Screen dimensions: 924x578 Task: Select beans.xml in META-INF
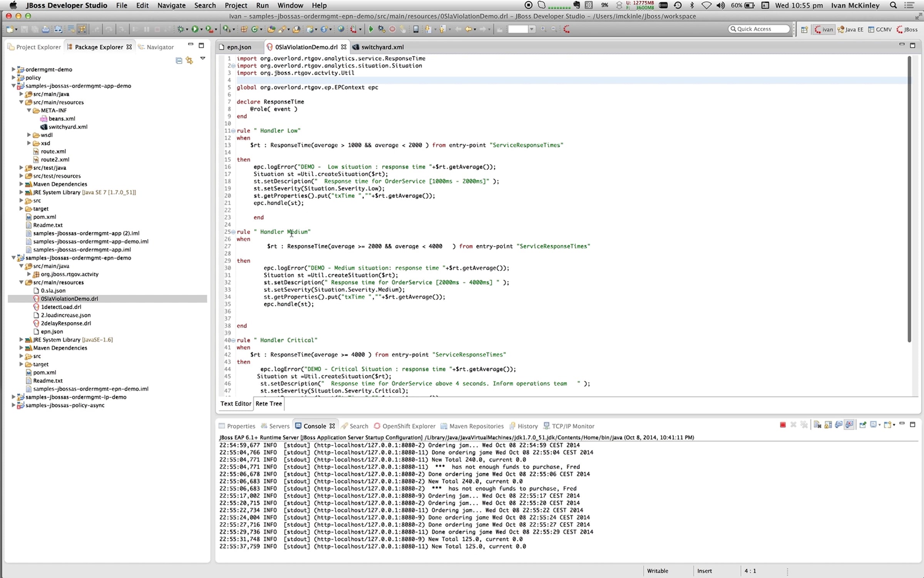(62, 119)
